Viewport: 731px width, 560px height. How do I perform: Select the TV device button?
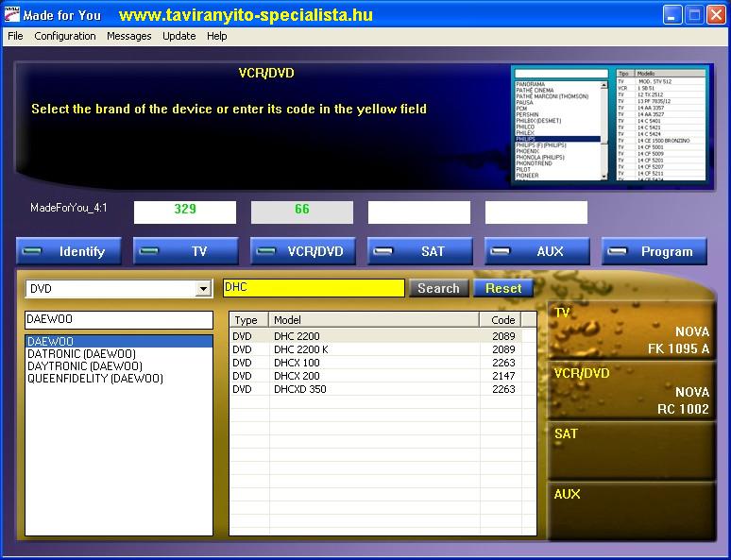tap(186, 251)
